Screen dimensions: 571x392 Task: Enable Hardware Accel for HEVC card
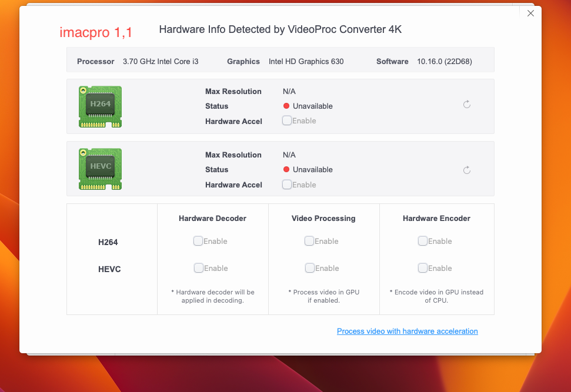coord(287,185)
